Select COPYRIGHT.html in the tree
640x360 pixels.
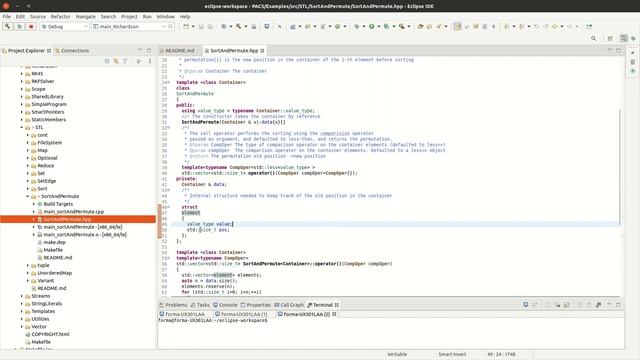(51, 334)
